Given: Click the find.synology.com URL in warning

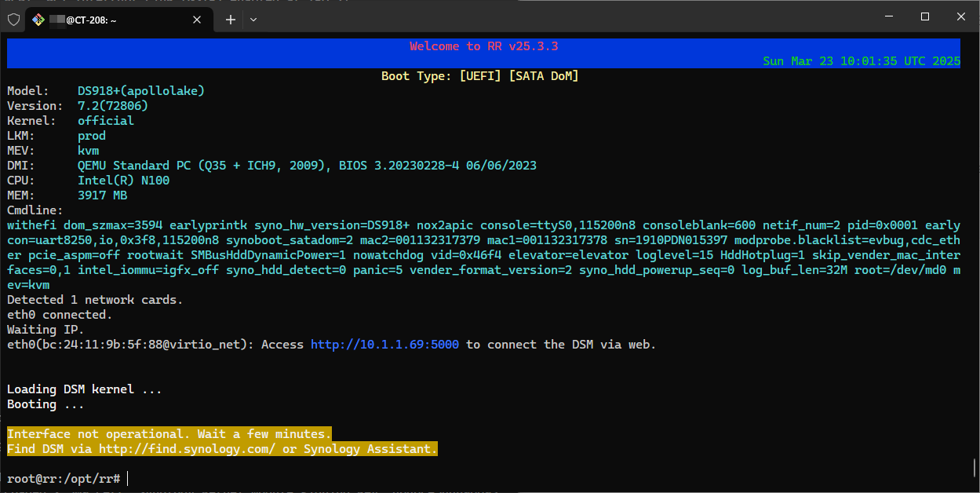Looking at the screenshot, I should point(186,449).
